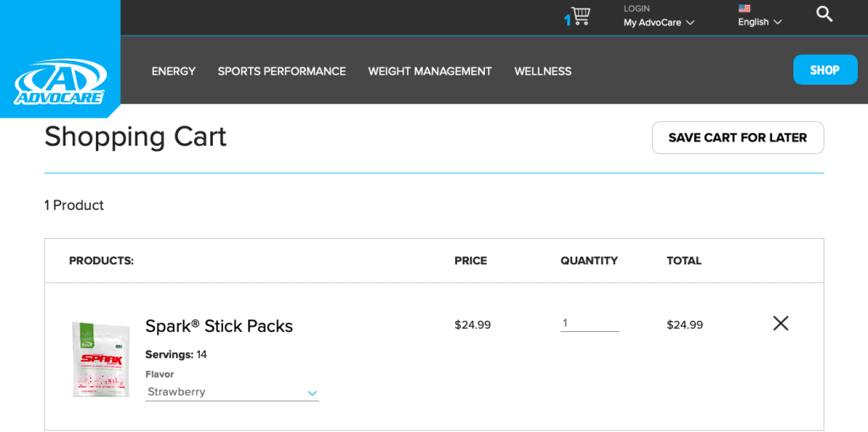Click the TOTAL column header

point(684,261)
